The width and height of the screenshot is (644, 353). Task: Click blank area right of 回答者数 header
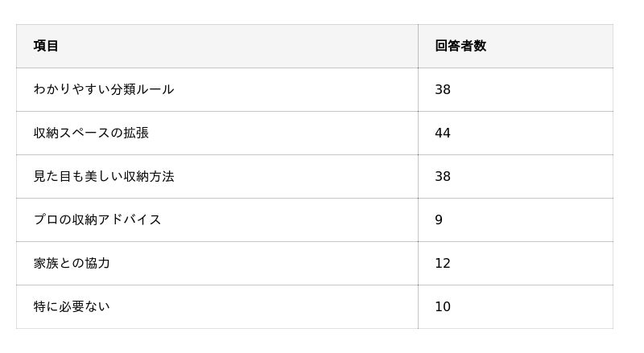550,46
